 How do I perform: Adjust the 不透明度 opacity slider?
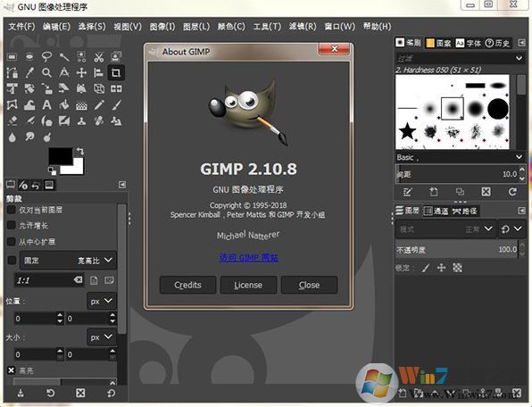457,250
